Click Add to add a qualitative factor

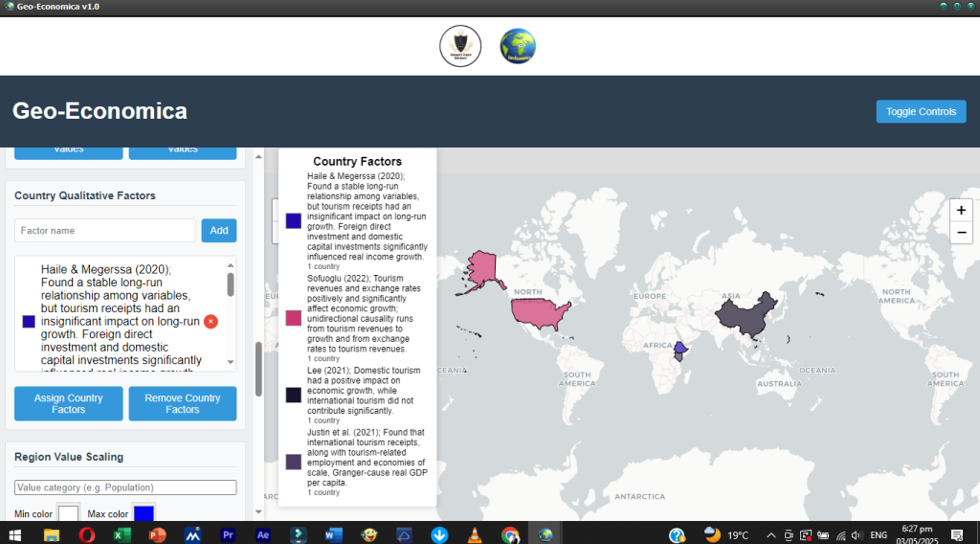[219, 231]
